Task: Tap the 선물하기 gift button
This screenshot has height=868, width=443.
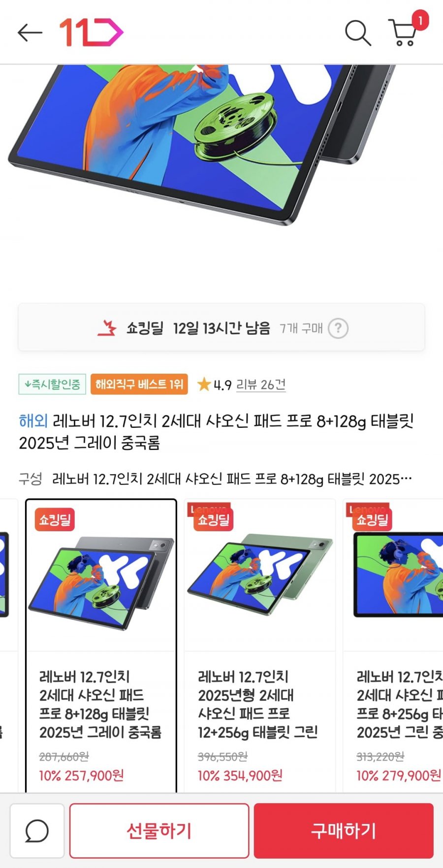Action: 159,831
